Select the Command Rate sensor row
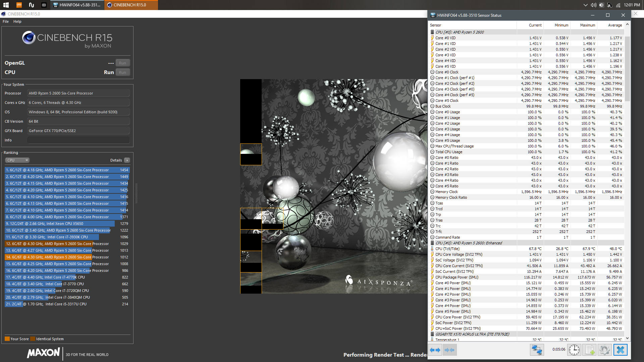Screen dimensions: 644x362 coord(527,237)
